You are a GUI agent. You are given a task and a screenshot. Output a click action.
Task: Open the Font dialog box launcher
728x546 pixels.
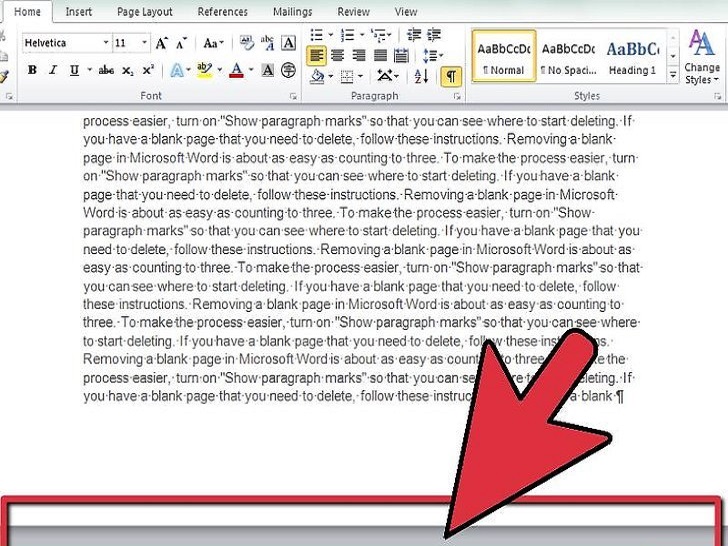point(293,96)
